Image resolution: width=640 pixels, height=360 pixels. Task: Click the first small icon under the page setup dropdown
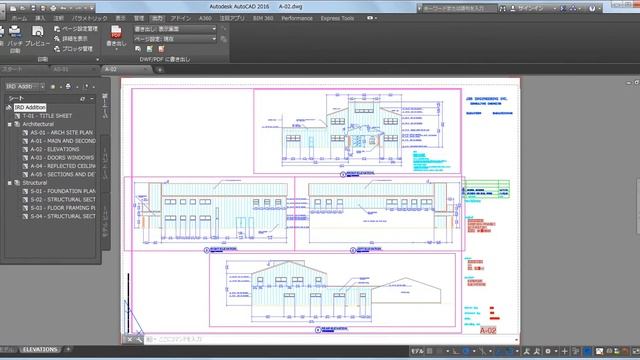tap(138, 49)
